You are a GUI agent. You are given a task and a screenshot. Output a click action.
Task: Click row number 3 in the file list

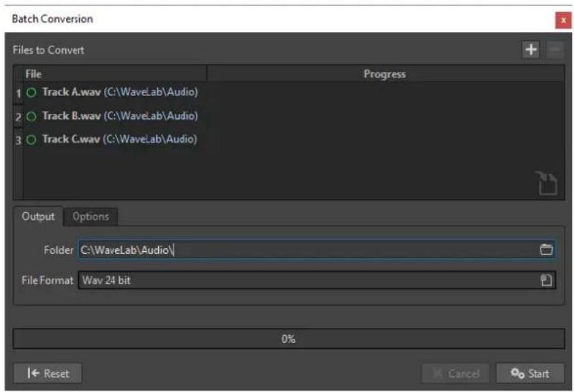(x=18, y=140)
